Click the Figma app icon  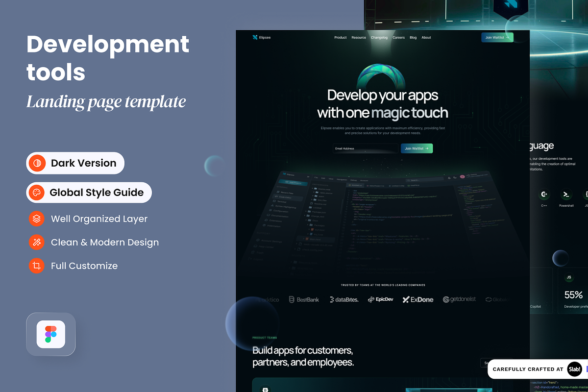51,334
